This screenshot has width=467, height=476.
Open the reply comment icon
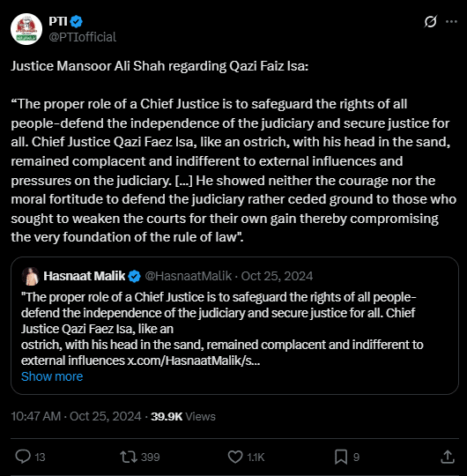(23, 457)
